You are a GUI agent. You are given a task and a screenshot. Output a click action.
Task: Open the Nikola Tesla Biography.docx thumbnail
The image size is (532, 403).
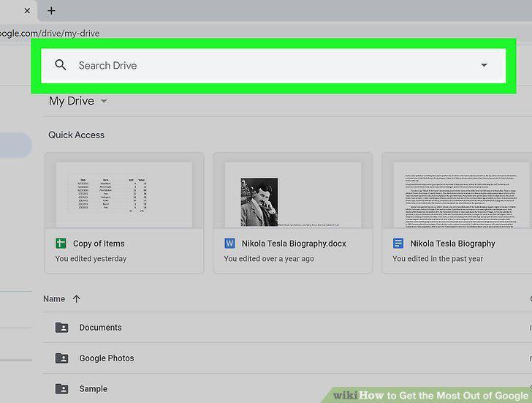(293, 195)
